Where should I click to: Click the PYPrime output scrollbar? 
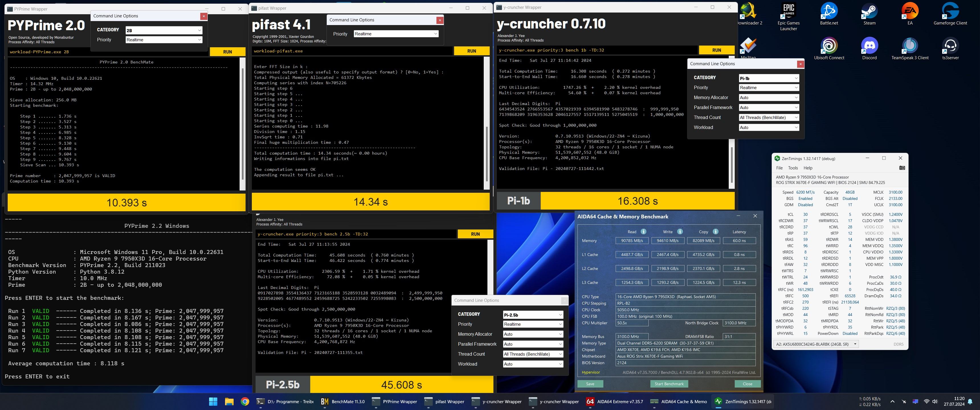[242, 124]
